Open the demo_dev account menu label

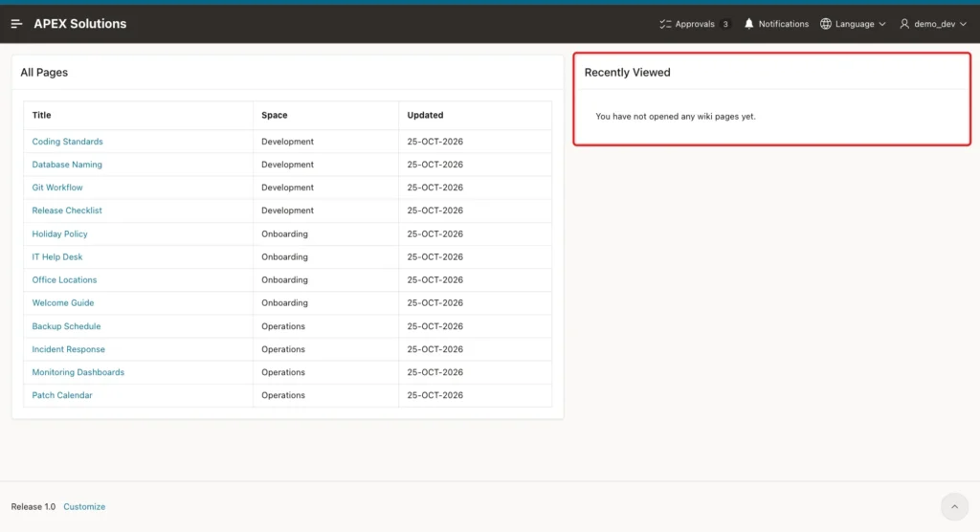pyautogui.click(x=934, y=24)
